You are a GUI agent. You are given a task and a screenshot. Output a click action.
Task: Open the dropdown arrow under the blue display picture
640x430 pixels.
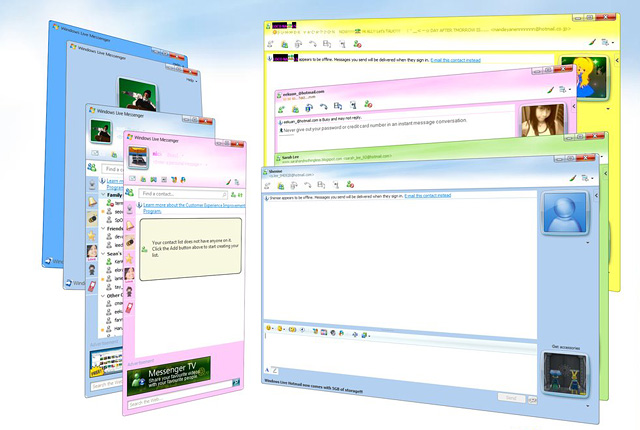tap(588, 242)
